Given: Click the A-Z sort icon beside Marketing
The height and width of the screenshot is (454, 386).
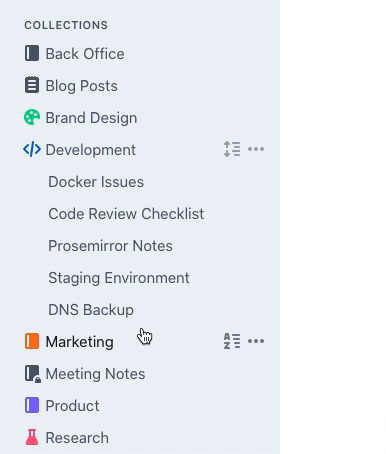Looking at the screenshot, I should 232,341.
